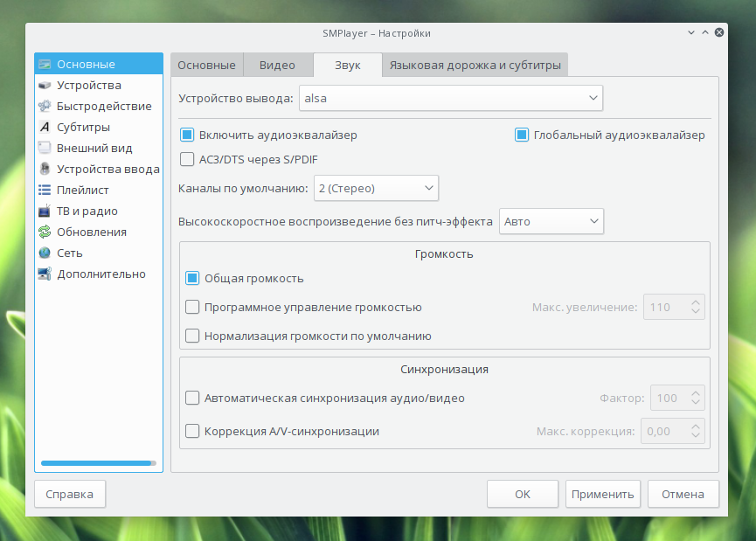The image size is (756, 541).
Task: Select Устройства in the sidebar list
Action: (x=99, y=86)
